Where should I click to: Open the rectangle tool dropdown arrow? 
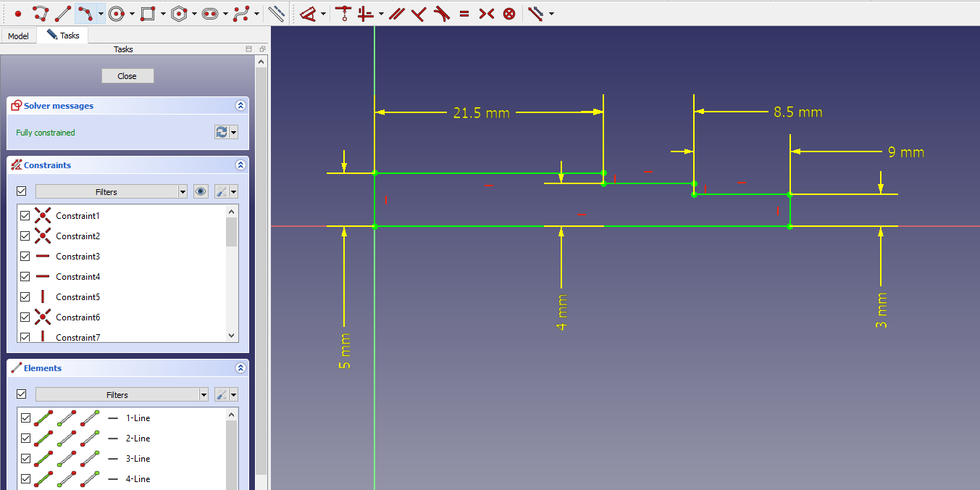pos(163,14)
